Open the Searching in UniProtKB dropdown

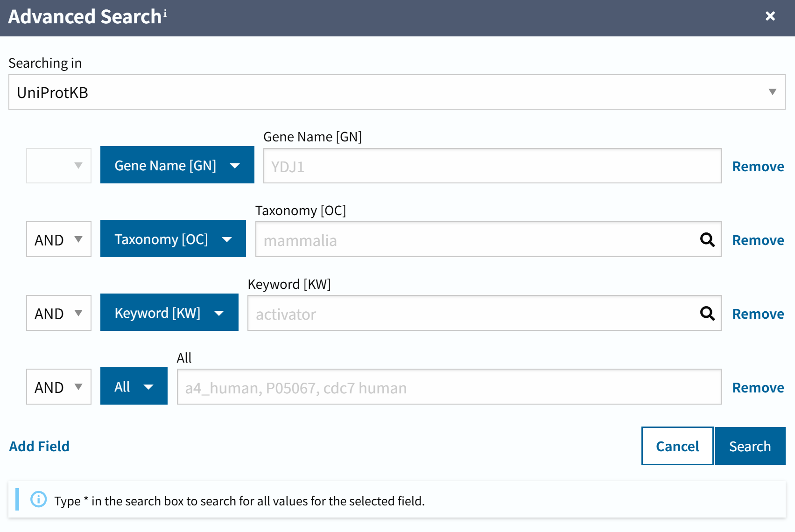coord(397,92)
